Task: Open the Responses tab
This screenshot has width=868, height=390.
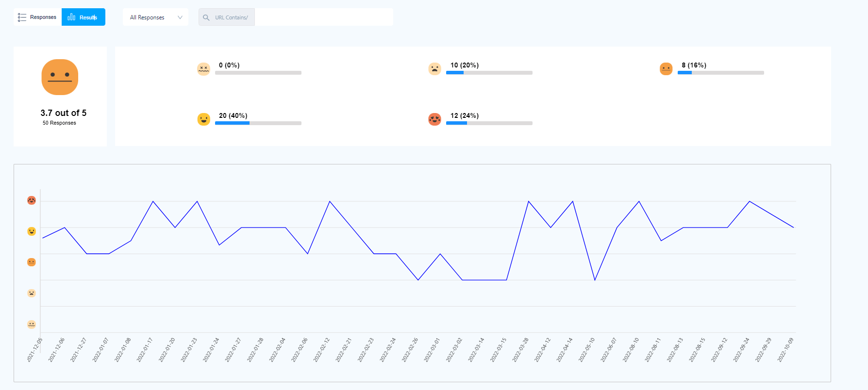Action: pyautogui.click(x=37, y=17)
